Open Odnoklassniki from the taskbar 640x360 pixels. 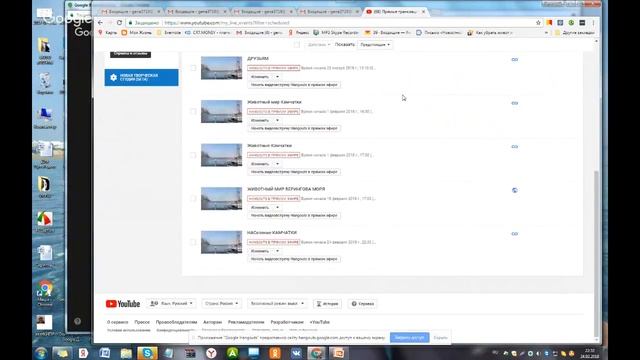275,353
